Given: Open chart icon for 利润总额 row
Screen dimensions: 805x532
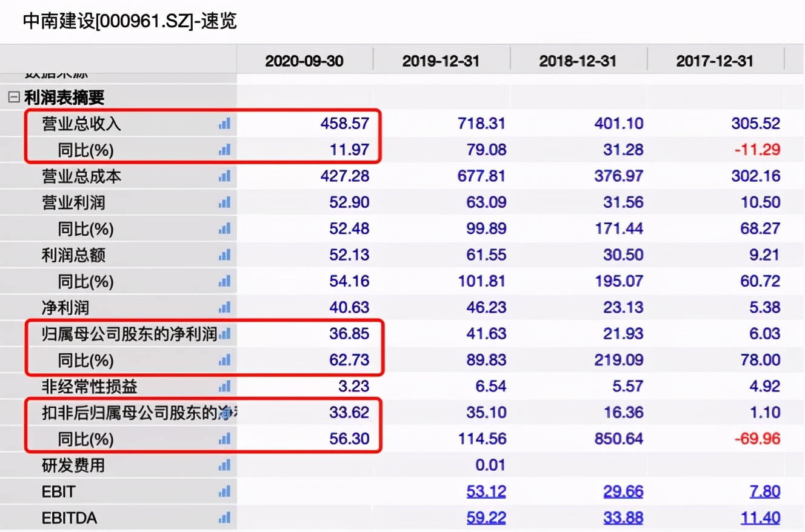Looking at the screenshot, I should (225, 255).
